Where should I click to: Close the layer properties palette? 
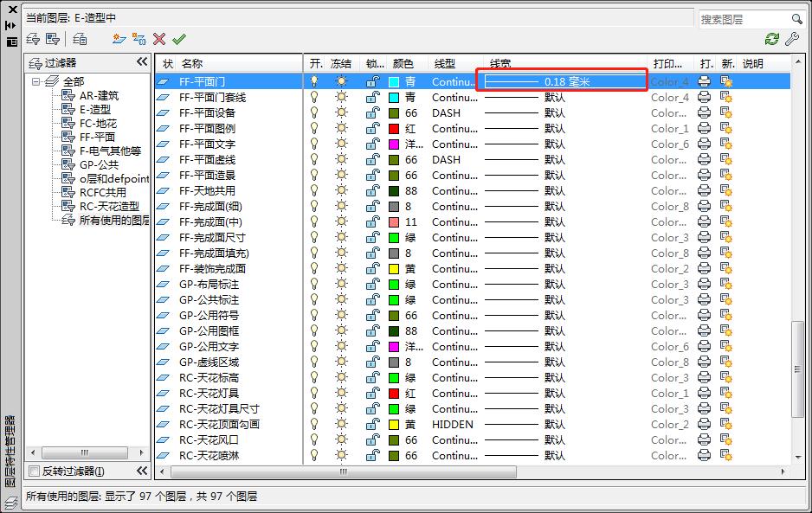[12, 10]
